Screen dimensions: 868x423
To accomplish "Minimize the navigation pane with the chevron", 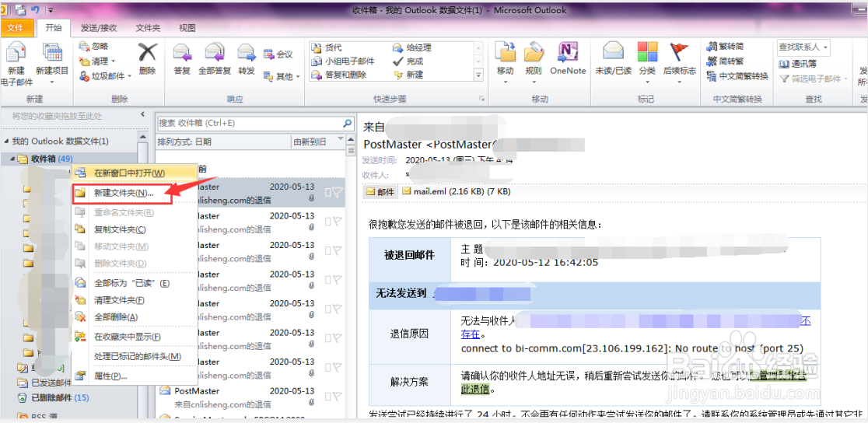I will (x=142, y=114).
